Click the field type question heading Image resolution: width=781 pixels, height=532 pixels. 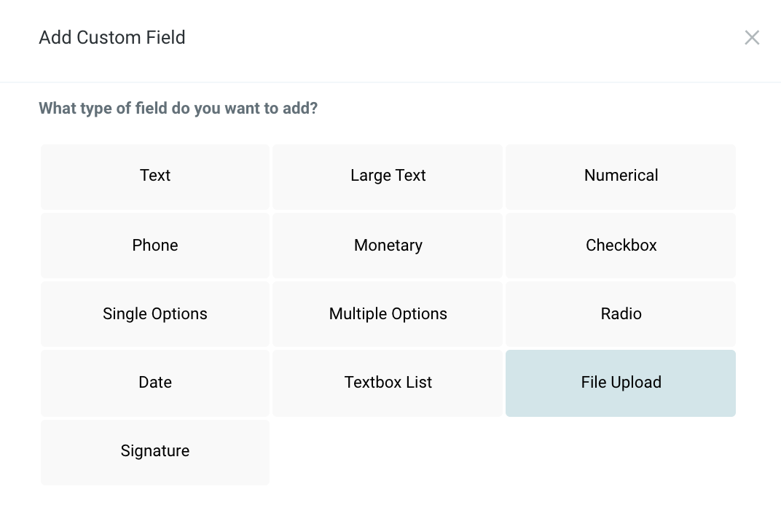[178, 109]
